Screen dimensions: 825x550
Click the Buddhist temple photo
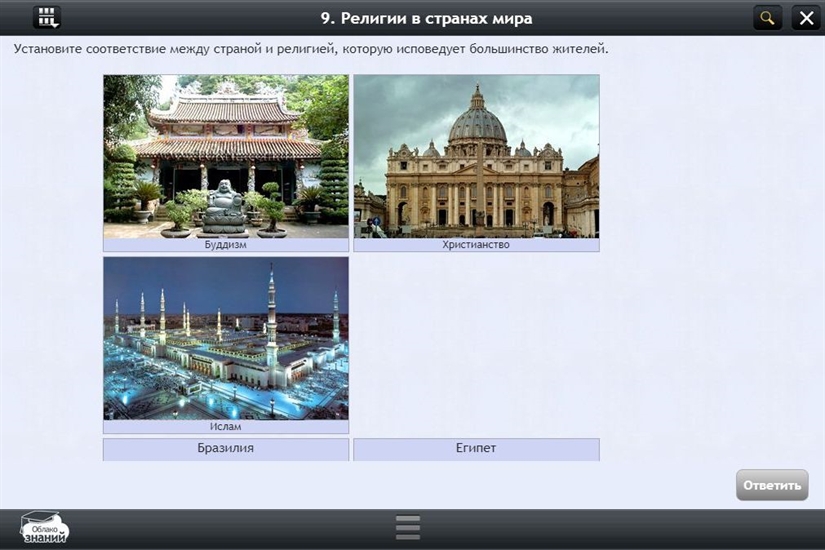click(x=226, y=155)
